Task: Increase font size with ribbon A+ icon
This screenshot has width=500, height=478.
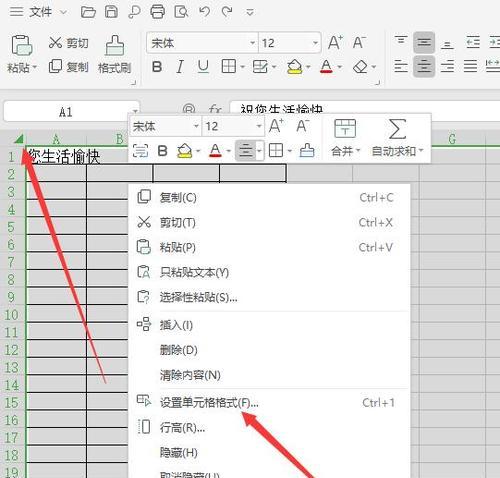Action: pos(335,43)
